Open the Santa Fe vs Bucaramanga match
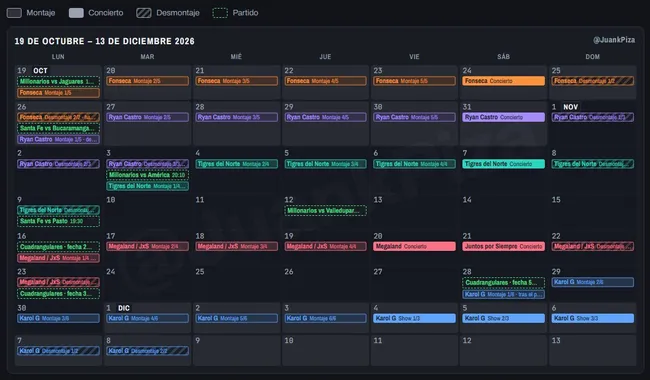The height and width of the screenshot is (380, 650). (58, 128)
